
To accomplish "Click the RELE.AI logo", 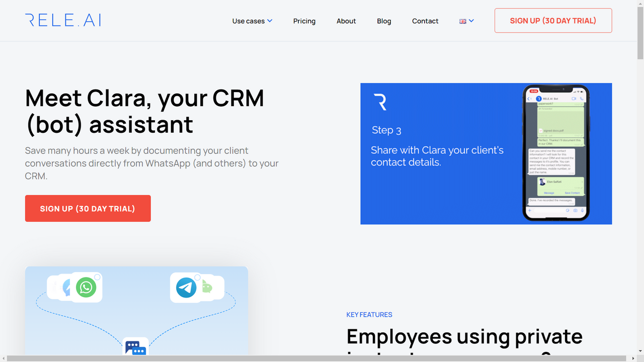I will 63,20.
